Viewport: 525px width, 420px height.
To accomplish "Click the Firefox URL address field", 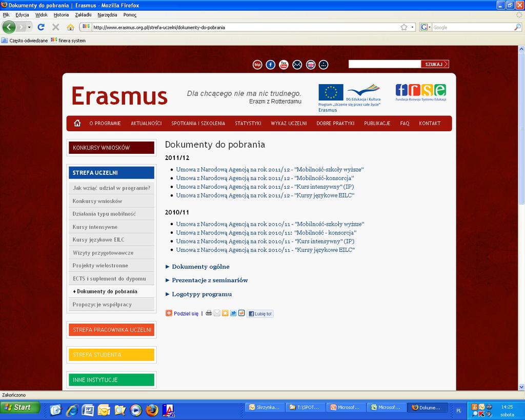I will point(246,28).
